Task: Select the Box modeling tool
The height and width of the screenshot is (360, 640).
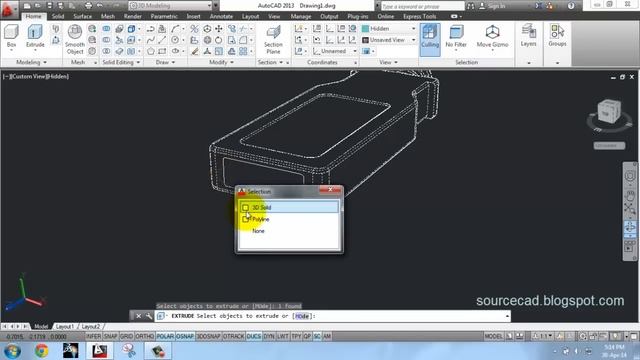Action: coord(11,36)
